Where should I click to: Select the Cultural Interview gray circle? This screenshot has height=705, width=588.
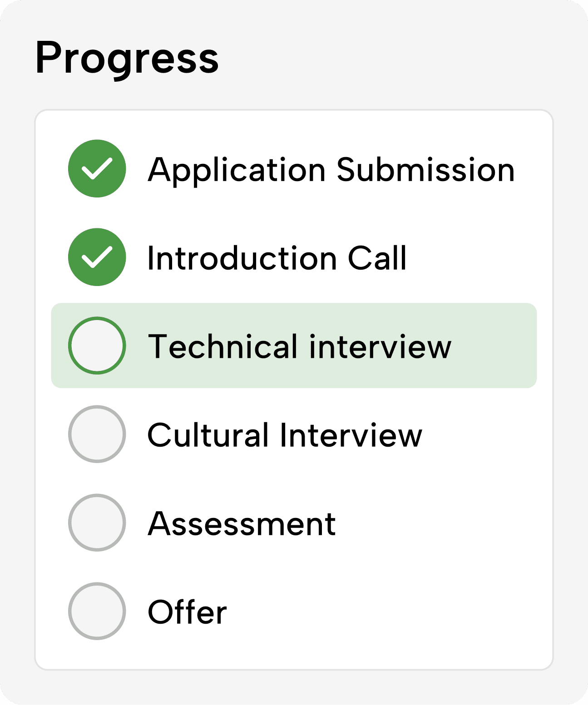pos(97,434)
